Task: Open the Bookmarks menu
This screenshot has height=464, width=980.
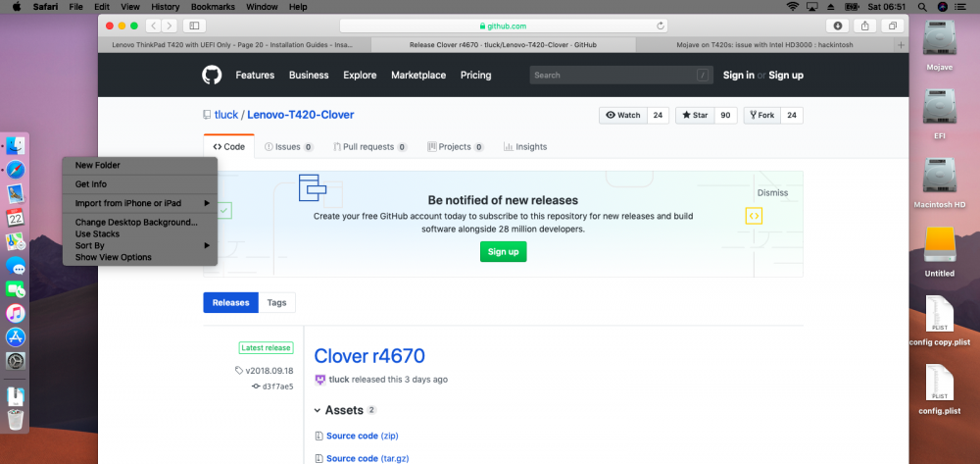Action: point(213,7)
